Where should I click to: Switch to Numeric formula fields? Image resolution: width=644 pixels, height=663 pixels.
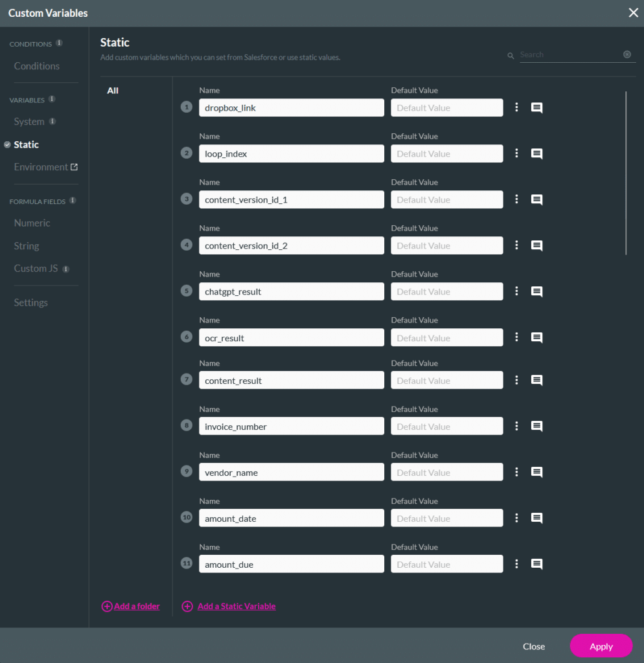[32, 223]
